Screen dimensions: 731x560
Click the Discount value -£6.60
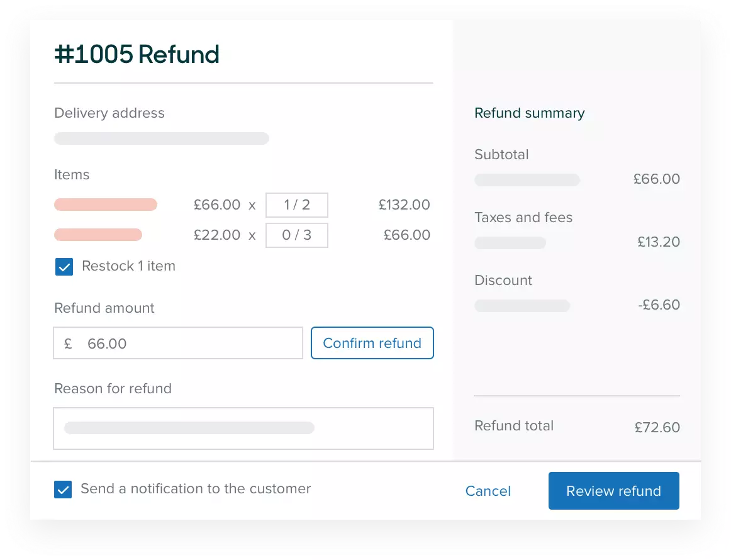pos(659,305)
